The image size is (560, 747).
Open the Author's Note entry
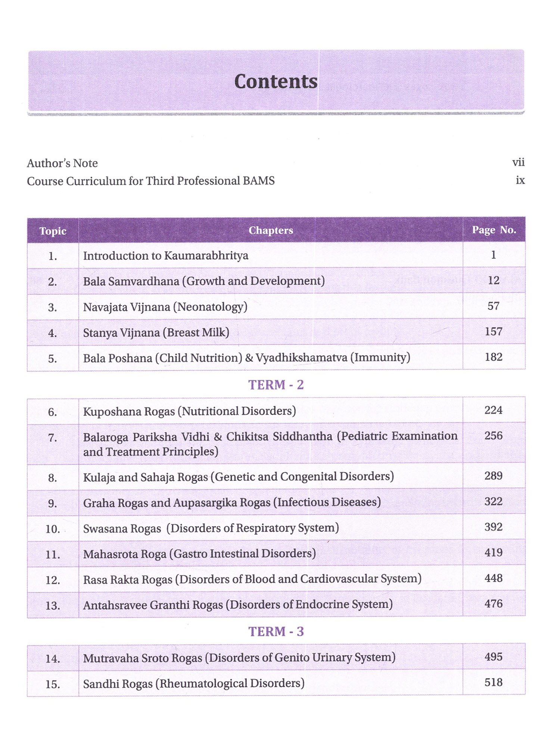(62, 163)
